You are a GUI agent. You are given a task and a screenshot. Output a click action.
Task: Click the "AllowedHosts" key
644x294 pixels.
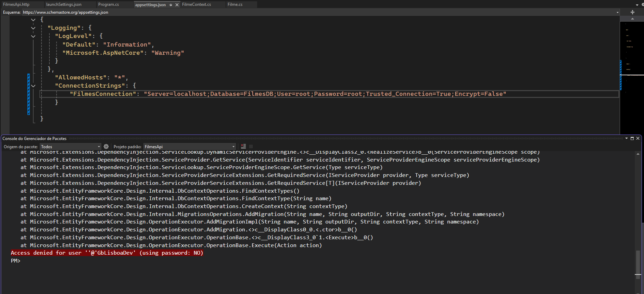click(x=81, y=77)
